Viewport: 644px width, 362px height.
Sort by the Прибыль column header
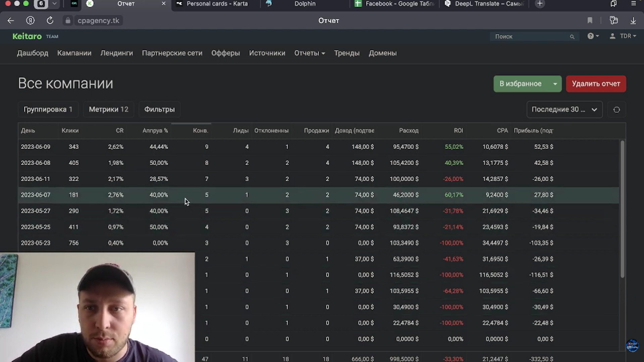pyautogui.click(x=534, y=131)
